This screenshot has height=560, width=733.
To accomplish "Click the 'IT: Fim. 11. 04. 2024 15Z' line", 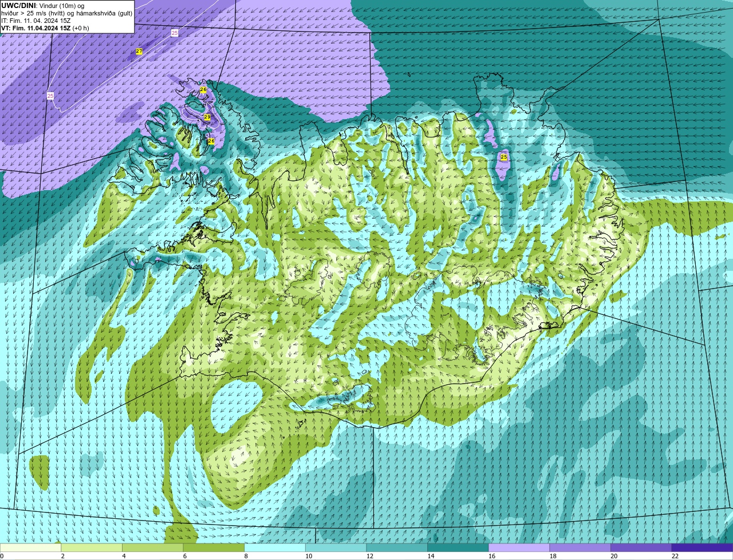I will [36, 21].
